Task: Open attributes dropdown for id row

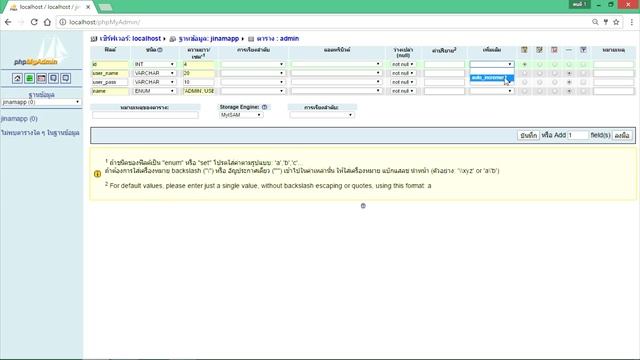Action: tap(336, 64)
